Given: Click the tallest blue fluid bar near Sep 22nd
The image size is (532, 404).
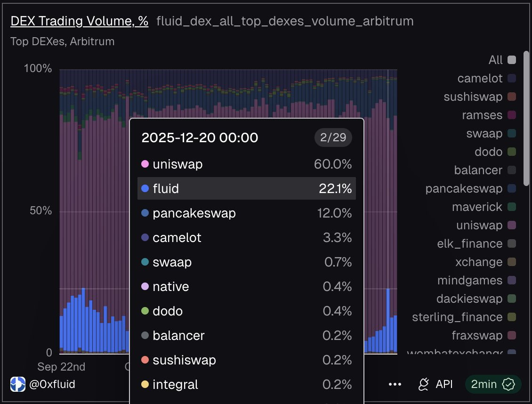Looking at the screenshot, I should point(83,320).
